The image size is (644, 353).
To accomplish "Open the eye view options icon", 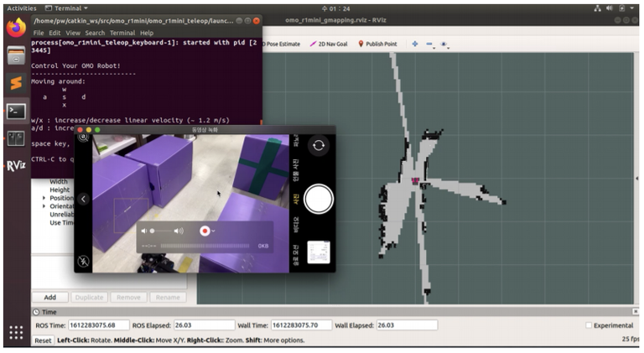I will 444,44.
